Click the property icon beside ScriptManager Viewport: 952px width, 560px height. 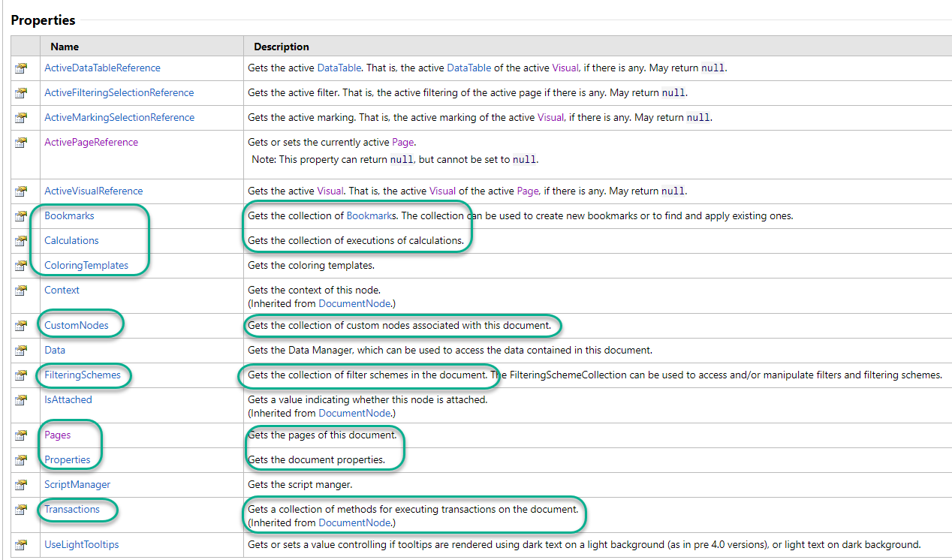tap(21, 485)
